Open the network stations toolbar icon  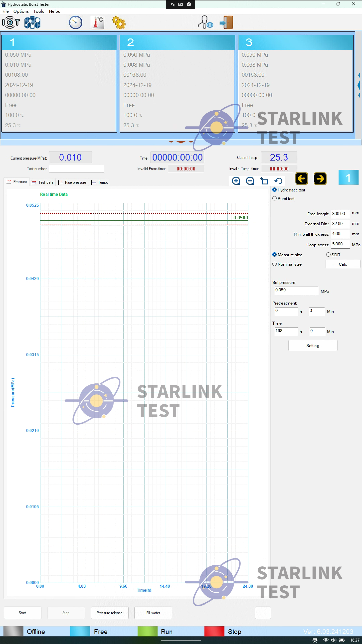click(32, 23)
